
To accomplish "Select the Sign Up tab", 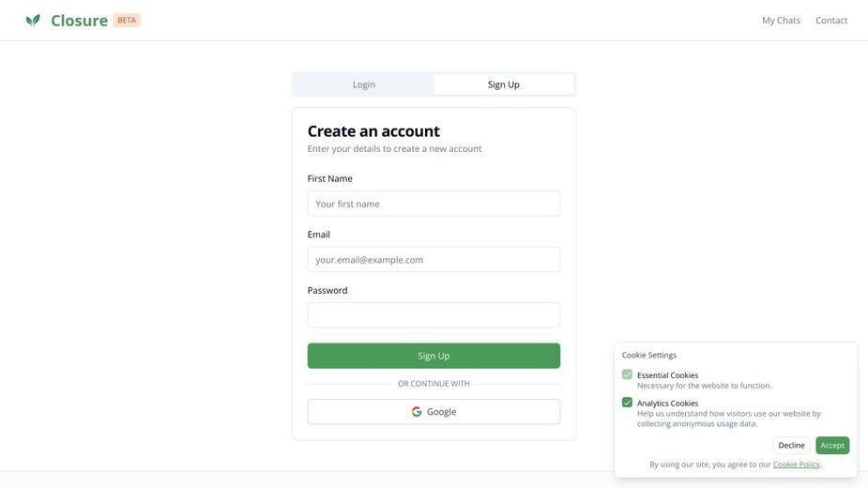I will click(x=504, y=84).
